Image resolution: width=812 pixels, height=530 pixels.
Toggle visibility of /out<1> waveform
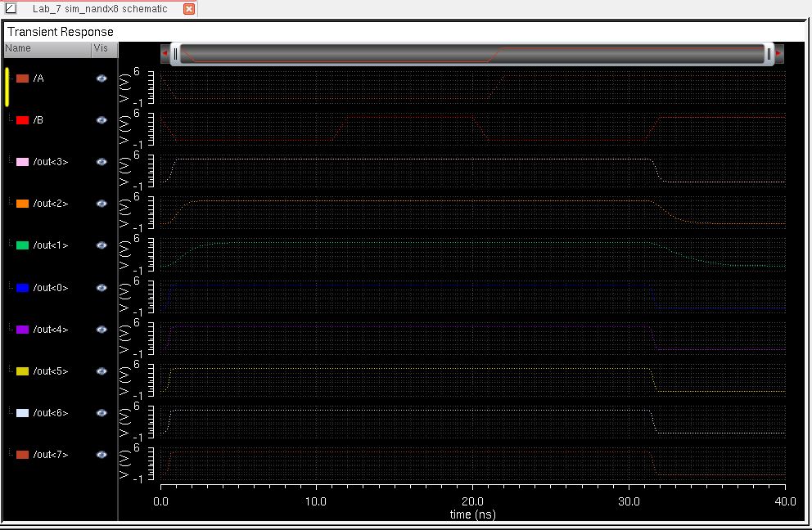click(101, 245)
